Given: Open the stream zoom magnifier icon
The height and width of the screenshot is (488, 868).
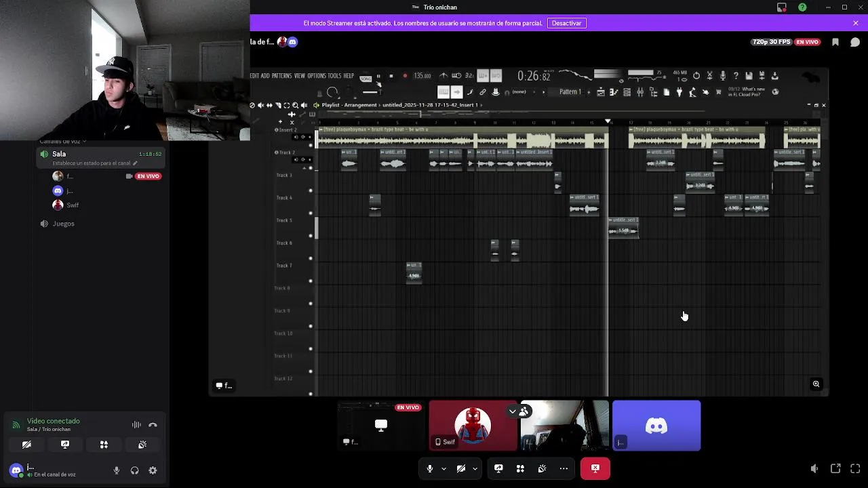Looking at the screenshot, I should (816, 384).
